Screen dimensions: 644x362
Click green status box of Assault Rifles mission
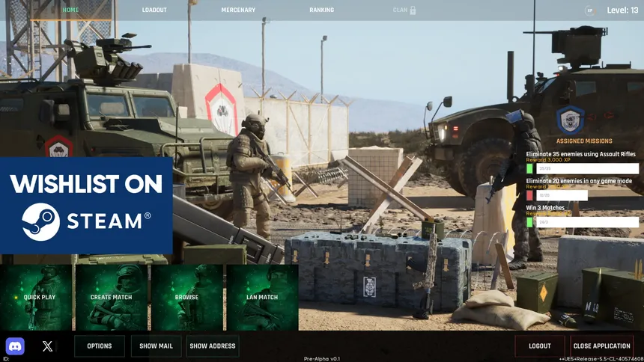point(529,168)
